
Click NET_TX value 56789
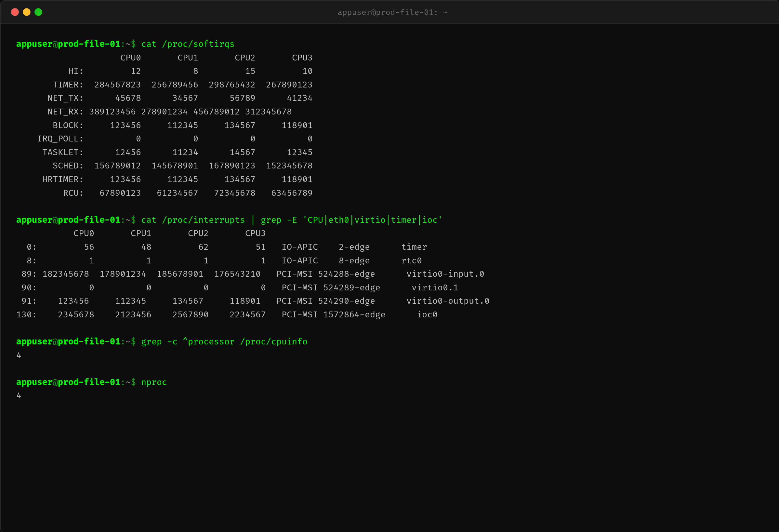click(x=242, y=98)
